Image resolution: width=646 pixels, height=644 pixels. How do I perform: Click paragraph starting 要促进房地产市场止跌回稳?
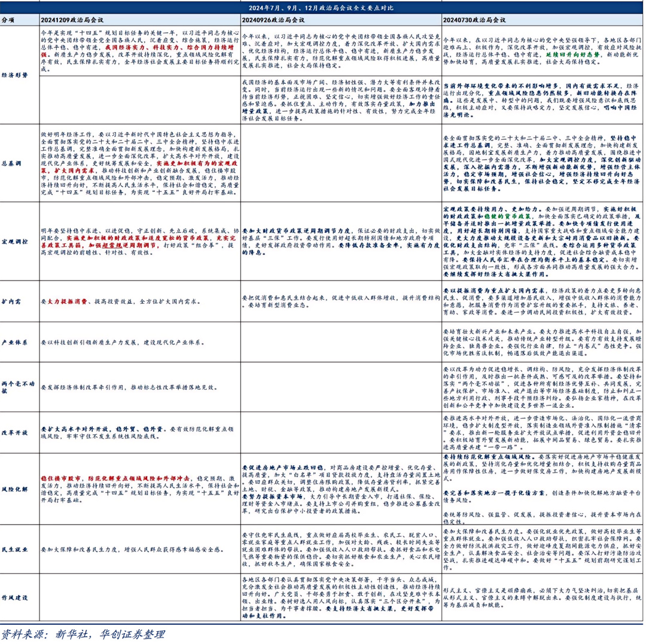341,478
